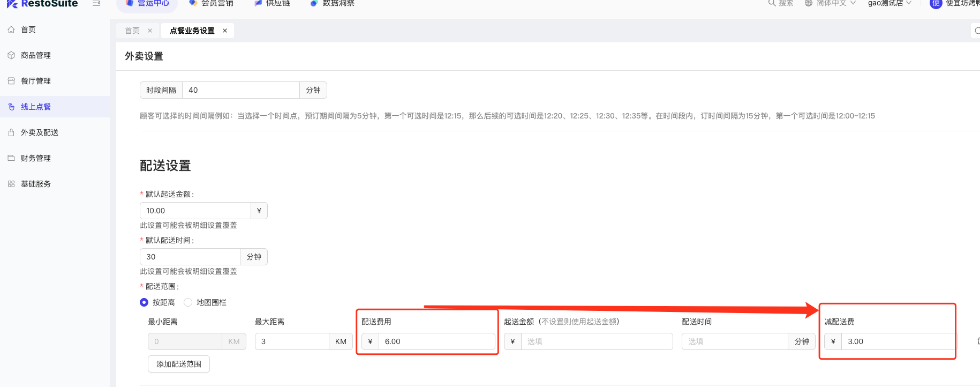Click the 财务管理 sidebar icon
This screenshot has width=980, height=387.
click(11, 158)
